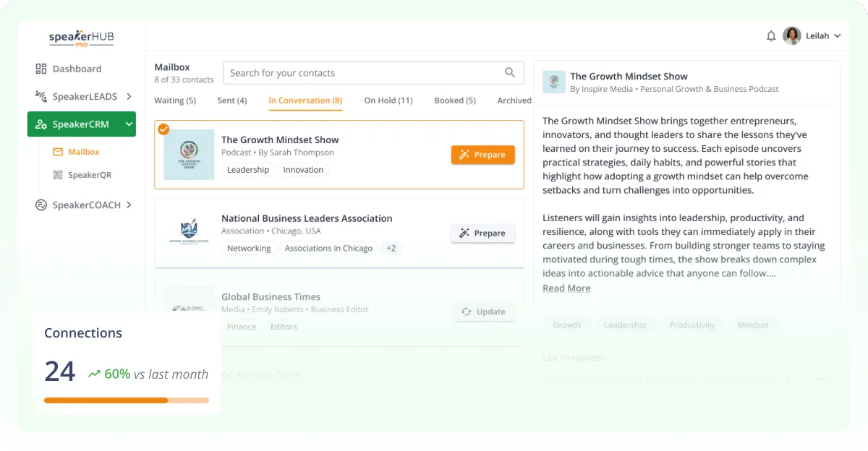Click the Networking tag

coord(249,248)
